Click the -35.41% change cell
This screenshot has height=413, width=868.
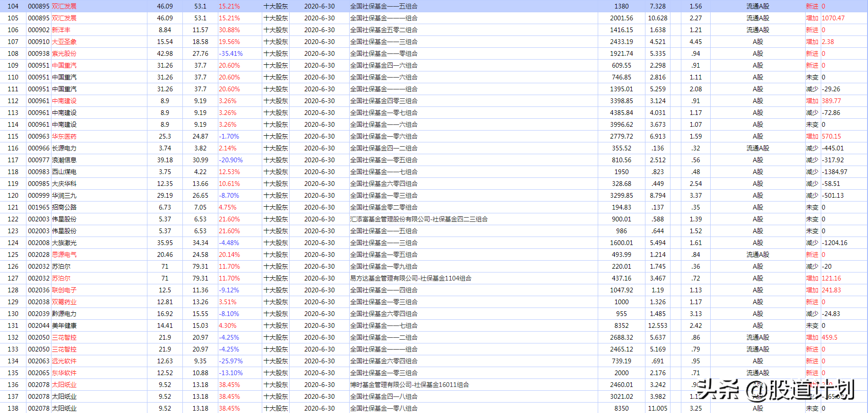point(231,53)
